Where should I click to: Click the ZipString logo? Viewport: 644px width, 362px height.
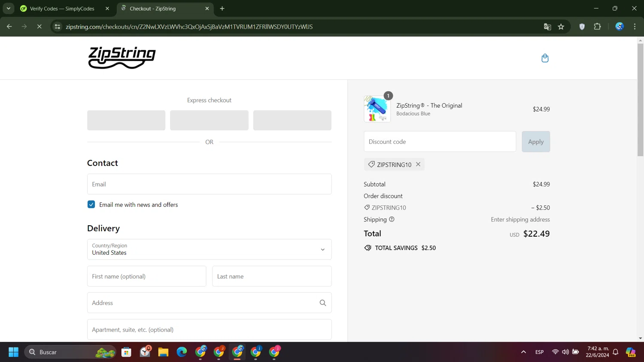122,58
